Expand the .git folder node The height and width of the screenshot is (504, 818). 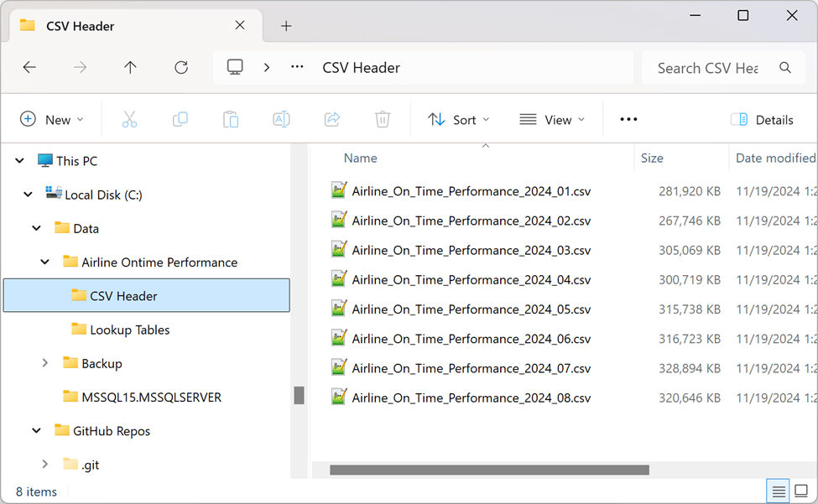point(44,464)
